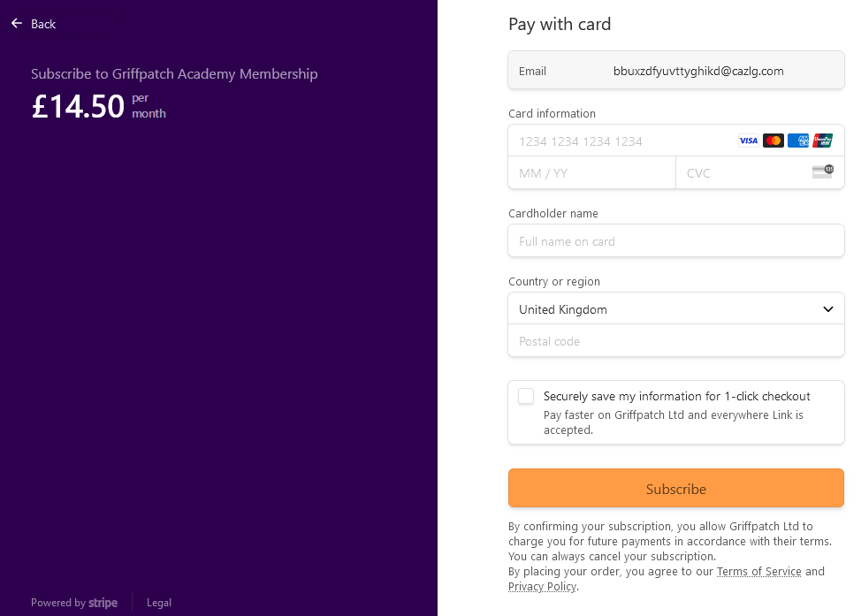Open the Terms of Service link
The width and height of the screenshot is (861, 616).
pos(758,572)
